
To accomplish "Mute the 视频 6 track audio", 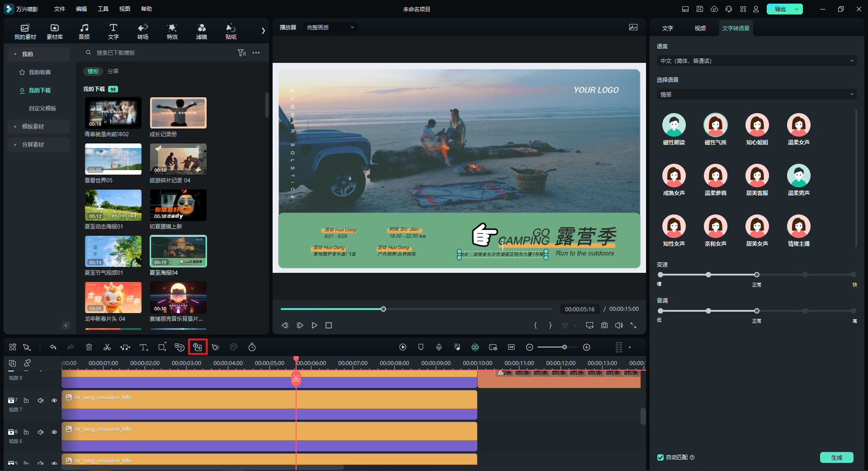I will pos(41,432).
